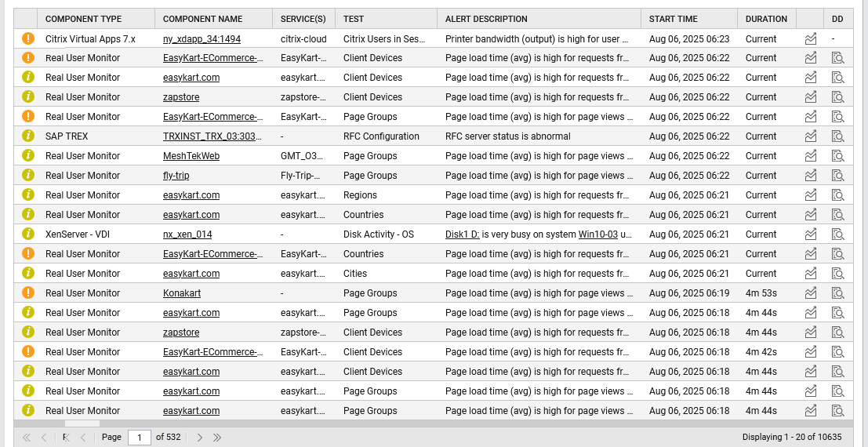This screenshot has width=868, height=447.
Task: Open the Konakart component link
Action: pos(181,293)
